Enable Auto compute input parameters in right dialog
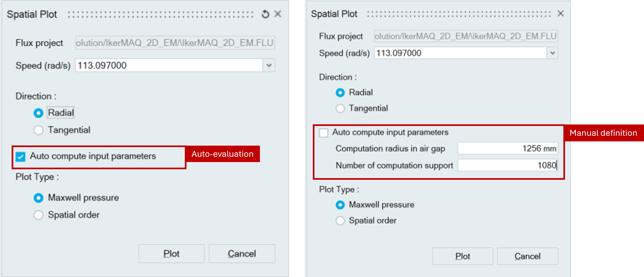The width and height of the screenshot is (644, 277). click(323, 133)
